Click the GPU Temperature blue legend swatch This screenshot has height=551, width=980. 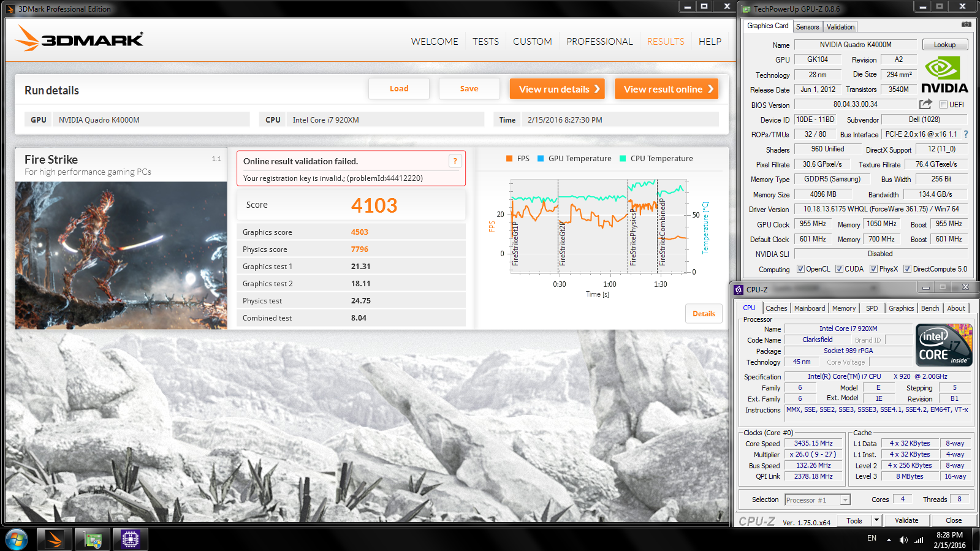tap(541, 159)
